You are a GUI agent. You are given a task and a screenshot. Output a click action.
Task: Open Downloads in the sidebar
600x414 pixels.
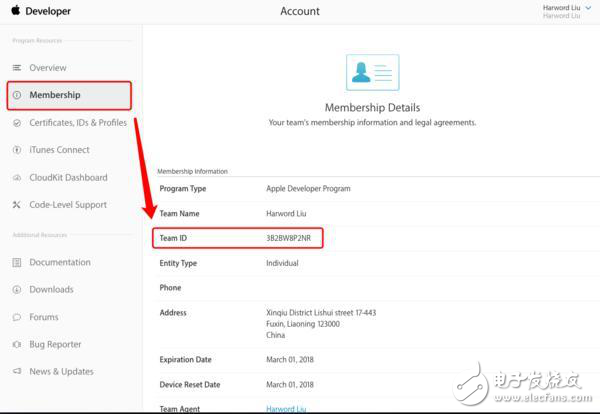(x=51, y=290)
